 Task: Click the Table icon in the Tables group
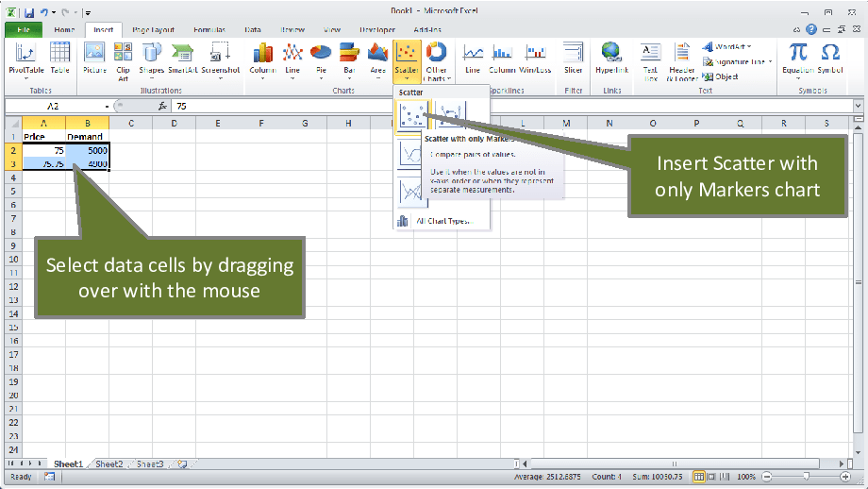(x=59, y=59)
